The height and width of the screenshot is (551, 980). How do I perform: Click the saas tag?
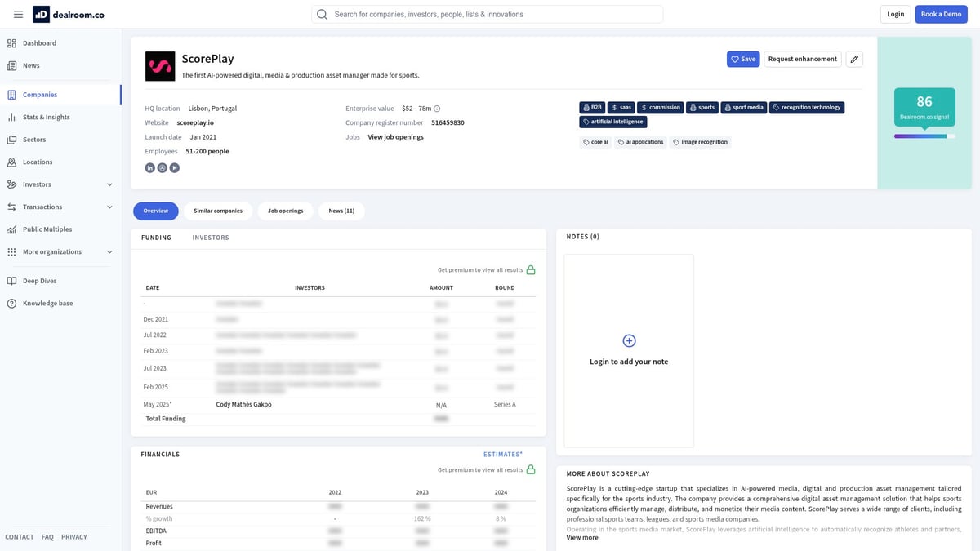tap(621, 107)
